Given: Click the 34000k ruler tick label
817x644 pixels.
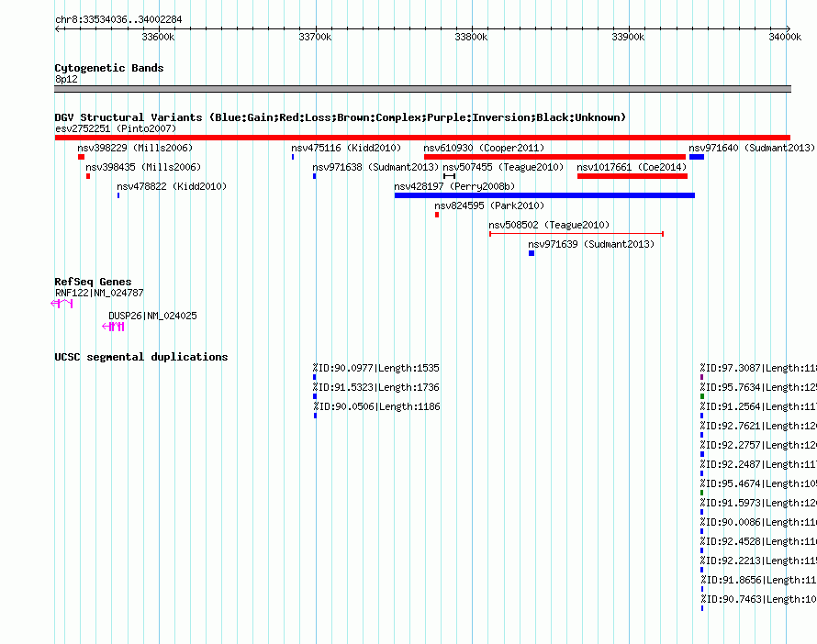Looking at the screenshot, I should [785, 37].
